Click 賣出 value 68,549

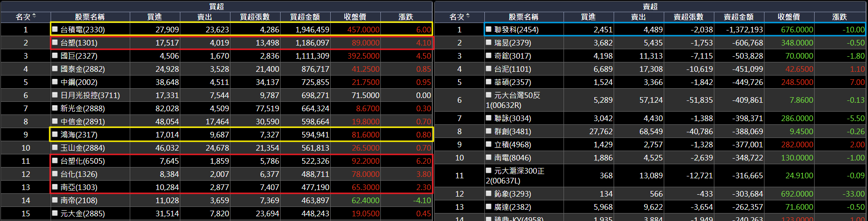click(651, 131)
